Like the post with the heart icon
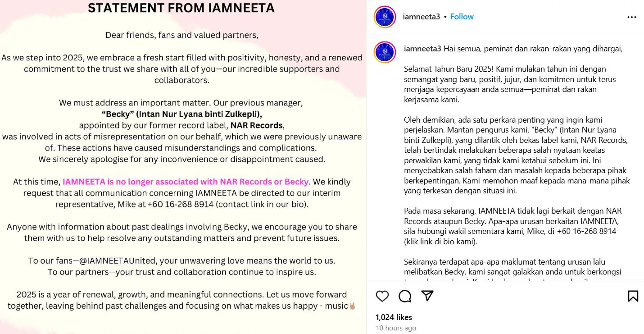Viewport: 644px width, 334px height. coord(382,296)
